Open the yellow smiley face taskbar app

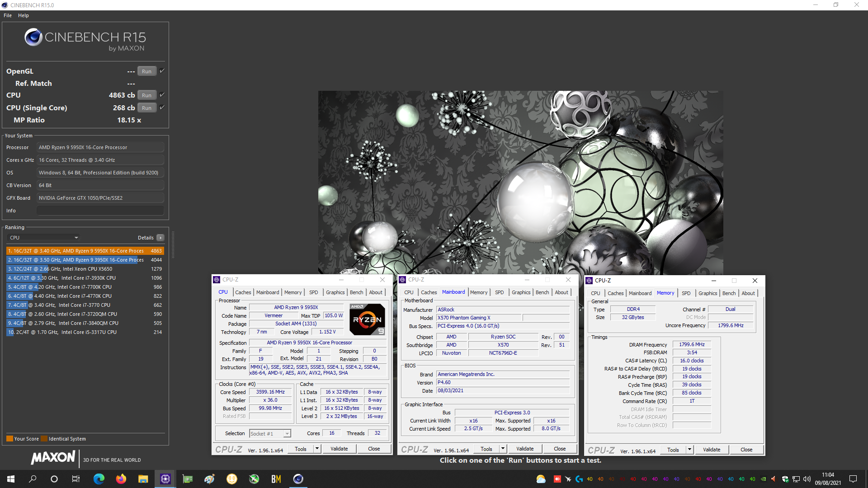(x=231, y=479)
